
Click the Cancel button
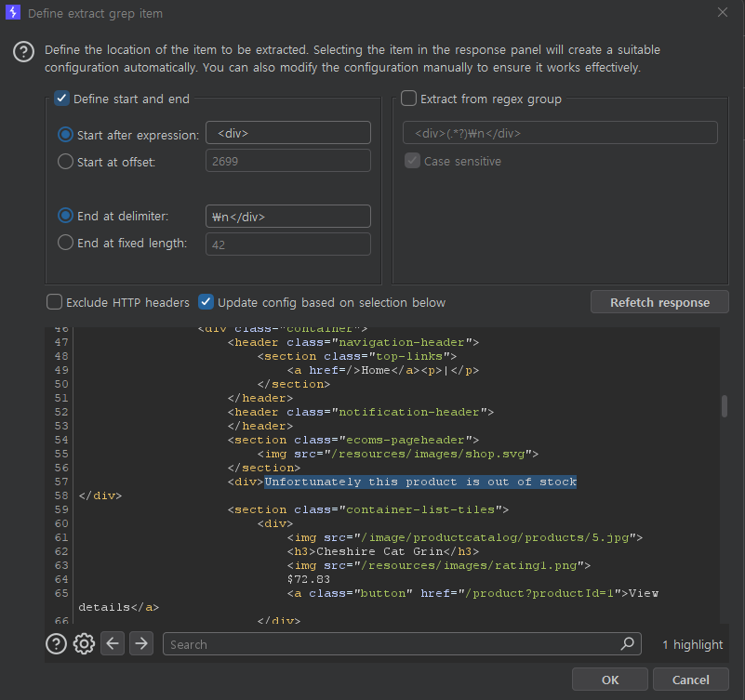690,680
